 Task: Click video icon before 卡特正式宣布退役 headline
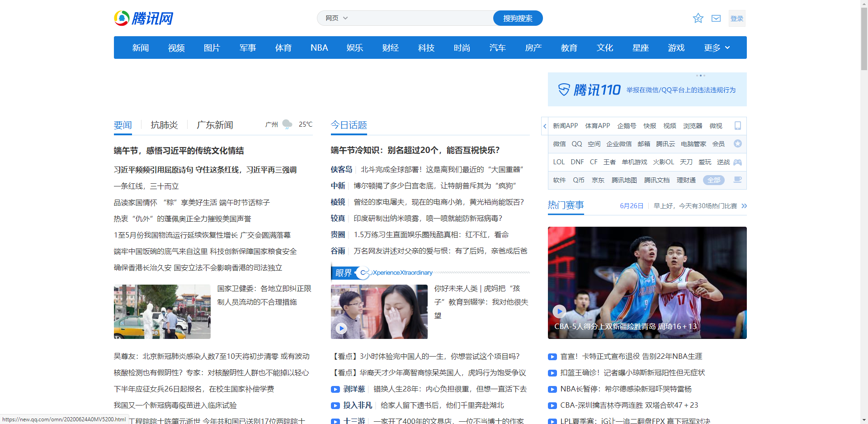click(x=552, y=357)
